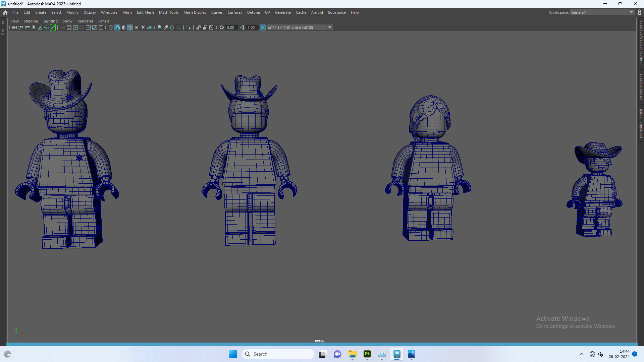Click the Select Camera icon in panel toolbar
The width and height of the screenshot is (644, 362).
click(x=14, y=27)
